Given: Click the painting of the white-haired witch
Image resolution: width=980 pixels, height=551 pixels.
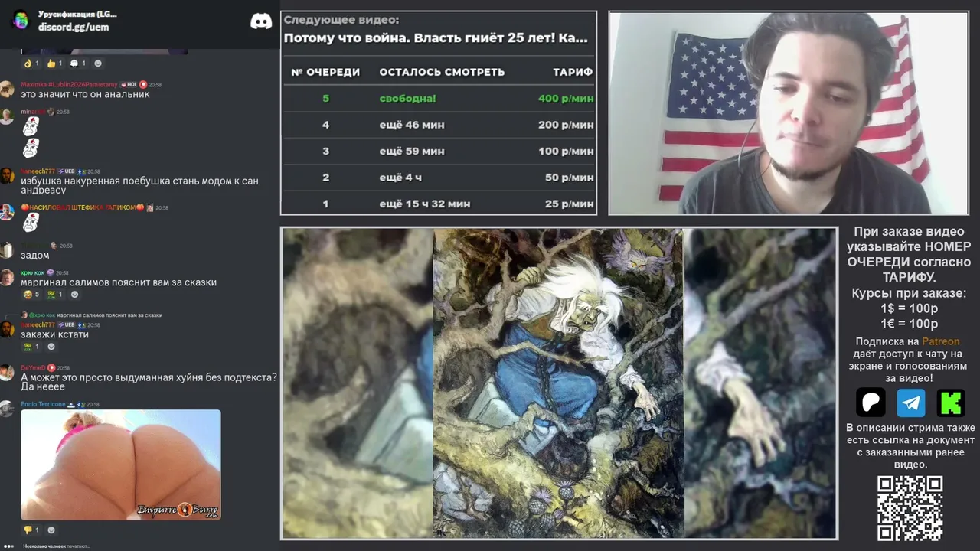Looking at the screenshot, I should point(558,383).
